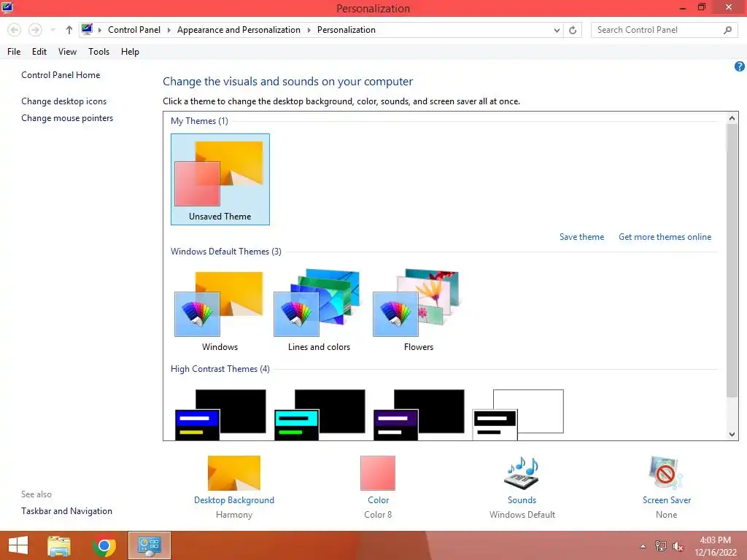Click the Desktop Background text link
Image resolution: width=747 pixels, height=560 pixels.
(234, 500)
